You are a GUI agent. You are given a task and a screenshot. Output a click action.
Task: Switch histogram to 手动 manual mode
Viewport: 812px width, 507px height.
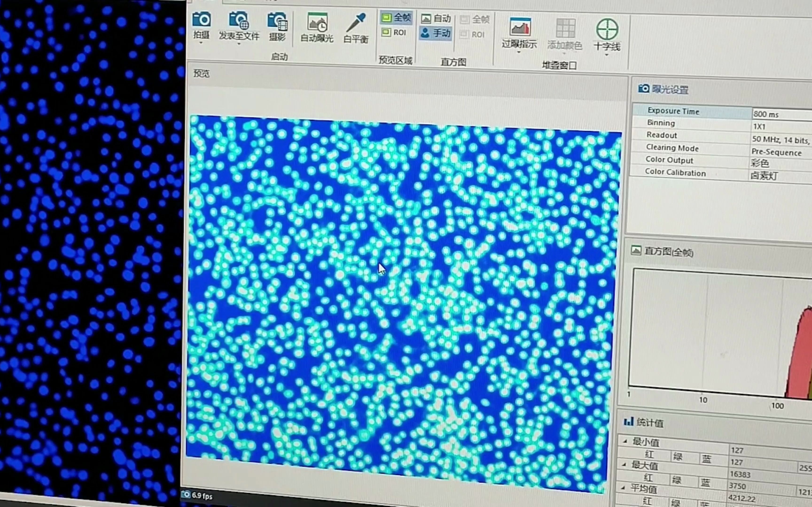(x=436, y=33)
